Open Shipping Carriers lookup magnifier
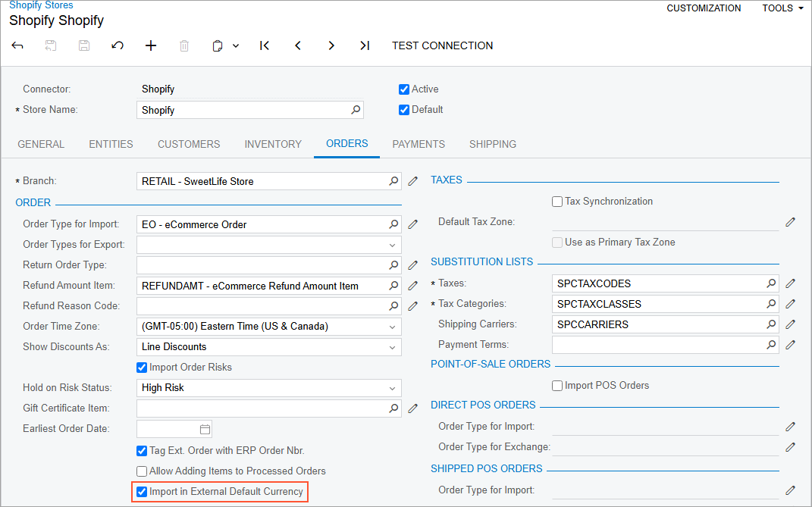Viewport: 812px width, 507px height. pos(771,324)
